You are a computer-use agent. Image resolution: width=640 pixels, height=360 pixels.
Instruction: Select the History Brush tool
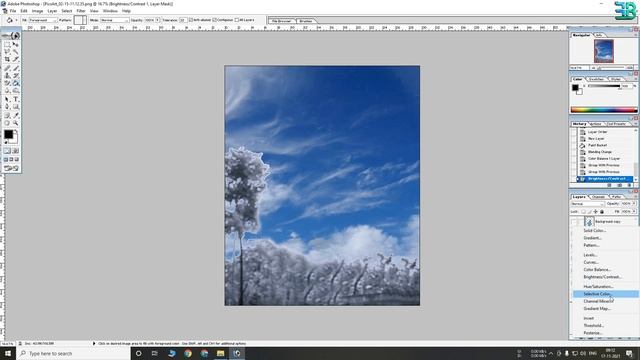[x=16, y=76]
